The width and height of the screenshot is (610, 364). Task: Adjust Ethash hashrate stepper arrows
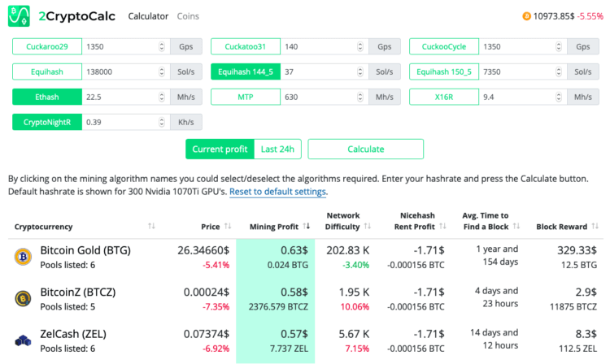click(162, 97)
